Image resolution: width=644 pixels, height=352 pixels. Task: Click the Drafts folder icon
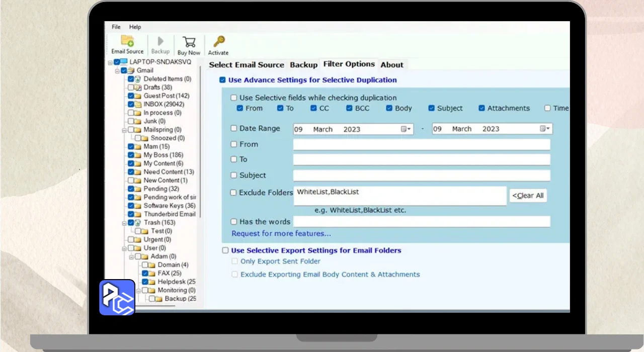coord(138,87)
